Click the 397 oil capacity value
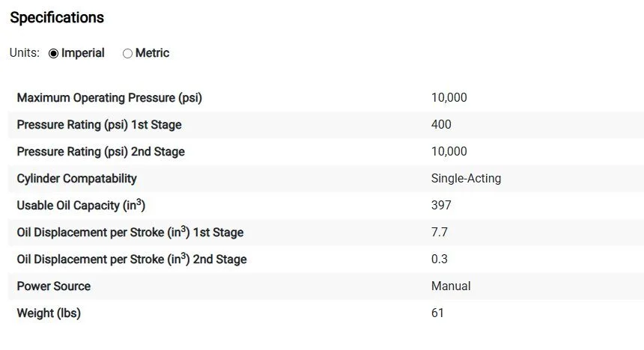Viewport: 644px width, 350px height. tap(441, 205)
